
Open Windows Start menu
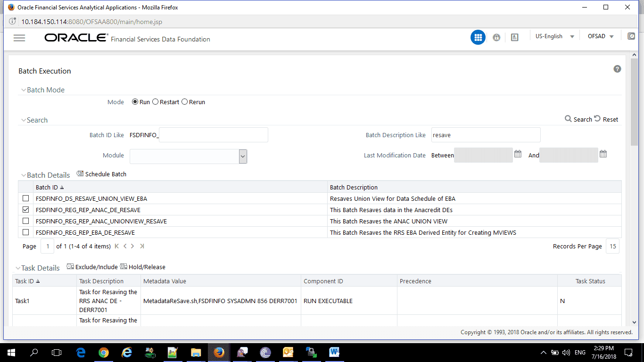[11, 352]
